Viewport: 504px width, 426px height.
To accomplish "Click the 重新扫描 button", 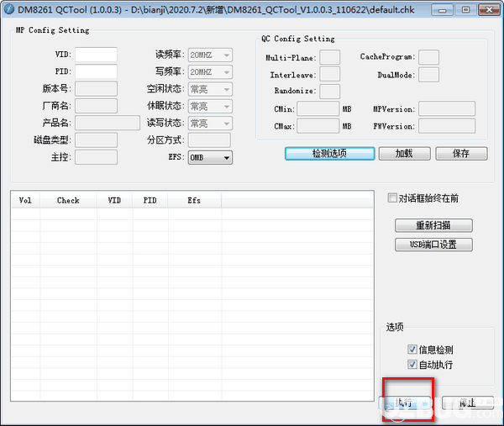I will (x=433, y=225).
